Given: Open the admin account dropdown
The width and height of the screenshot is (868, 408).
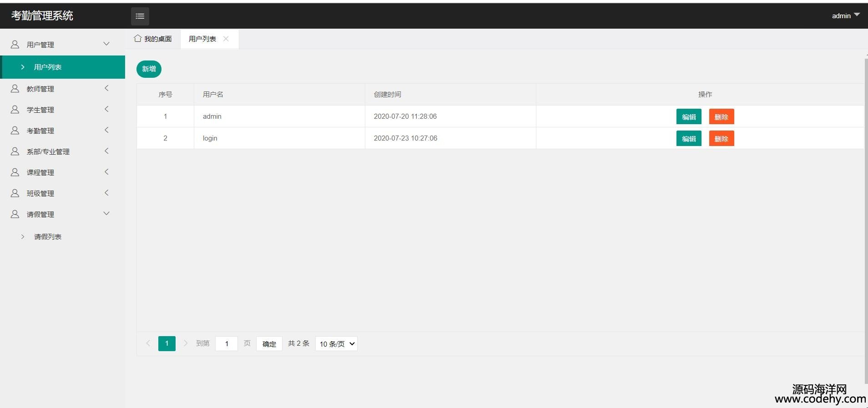Looking at the screenshot, I should point(846,15).
